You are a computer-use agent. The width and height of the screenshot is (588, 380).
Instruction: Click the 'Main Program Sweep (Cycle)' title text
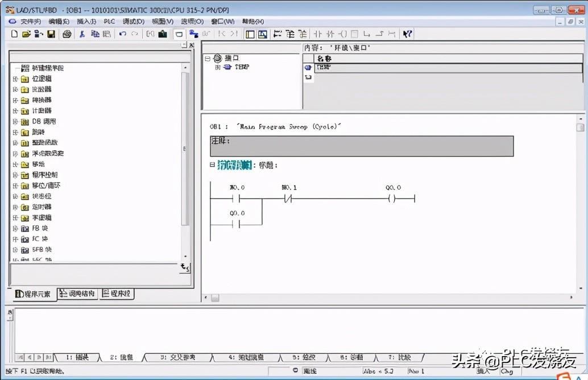pyautogui.click(x=288, y=127)
